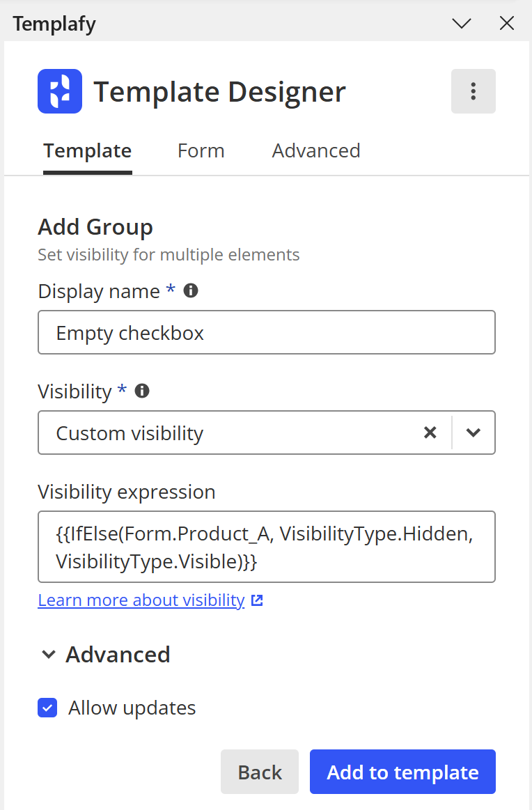Screen dimensions: 532x810
Task: Show info tooltip for Visibility
Action: [142, 391]
